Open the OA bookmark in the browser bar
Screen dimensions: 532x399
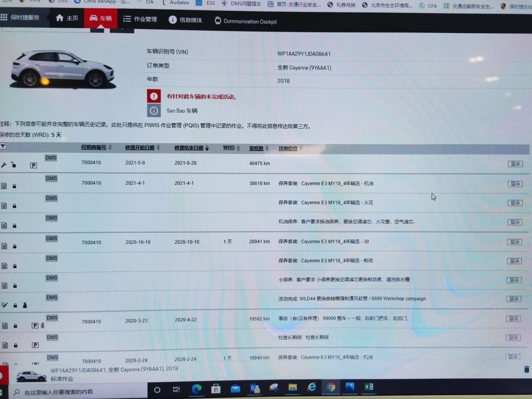150,2
